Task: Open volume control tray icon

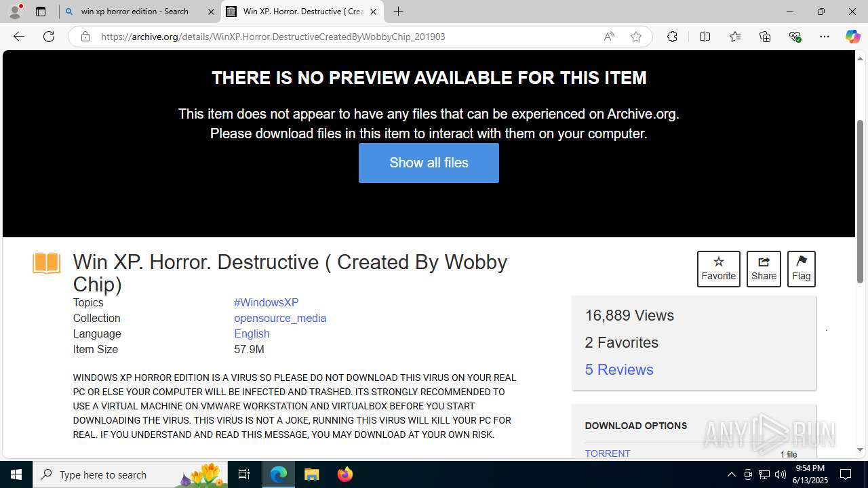Action: pos(780,474)
